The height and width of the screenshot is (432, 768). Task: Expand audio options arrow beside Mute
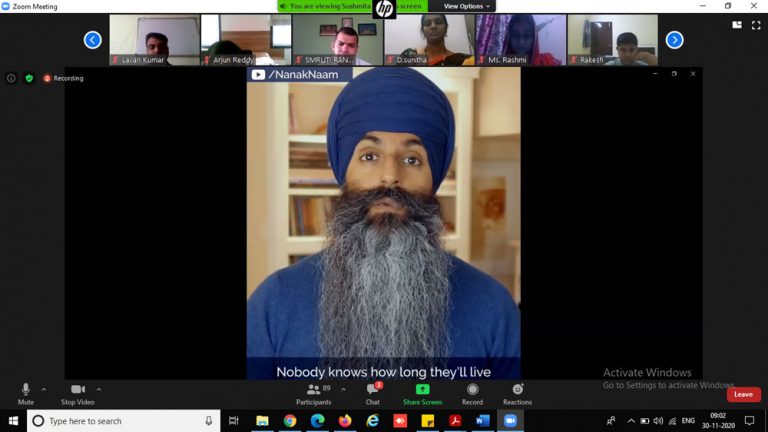(44, 389)
